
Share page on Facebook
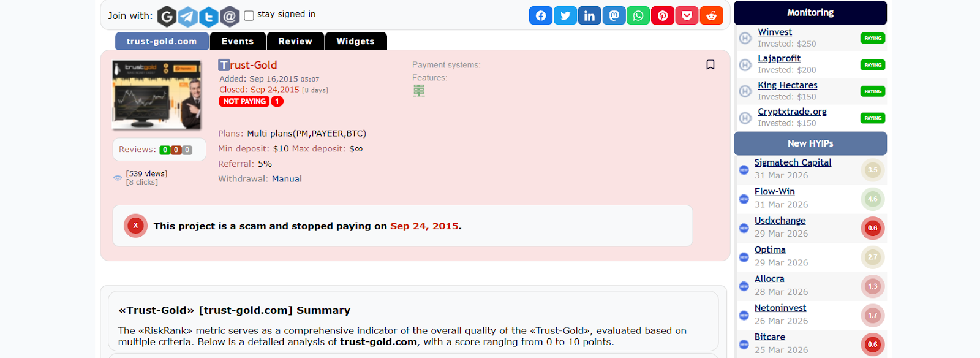(x=540, y=15)
